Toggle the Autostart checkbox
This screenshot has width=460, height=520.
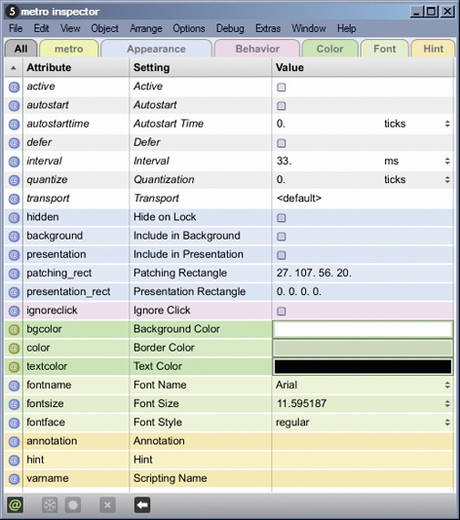(281, 106)
